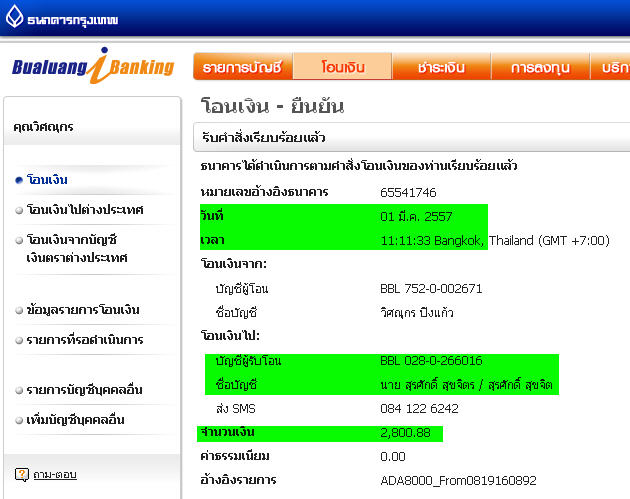Open the ถาม-ตอบ help question icon
This screenshot has width=630, height=499.
(x=22, y=474)
